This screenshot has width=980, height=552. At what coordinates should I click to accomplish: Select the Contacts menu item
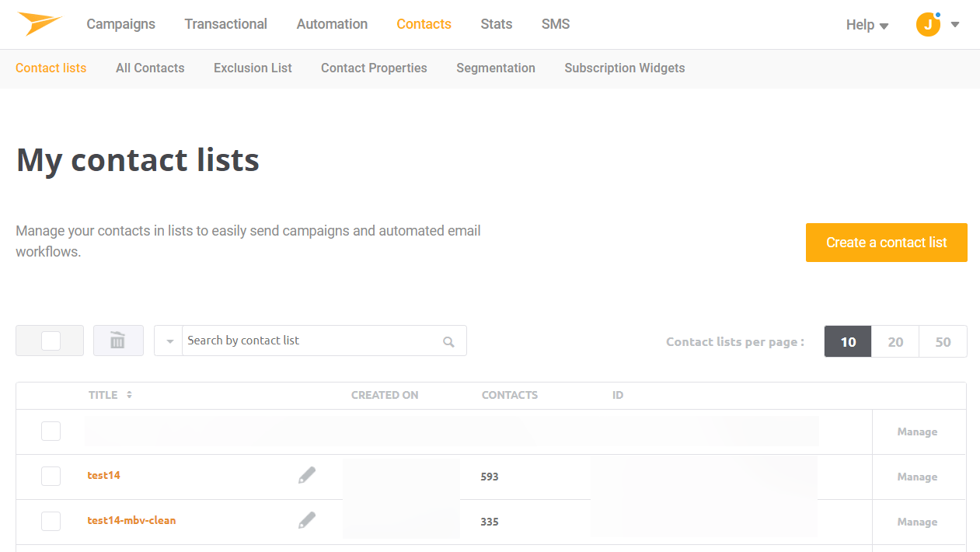pos(424,24)
